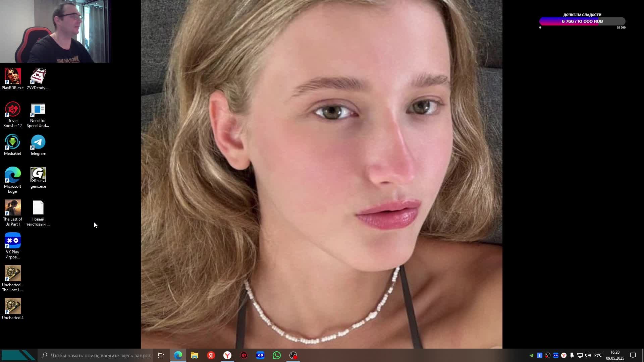Open the clock and date flyout
This screenshot has height=362, width=644.
(x=615, y=355)
